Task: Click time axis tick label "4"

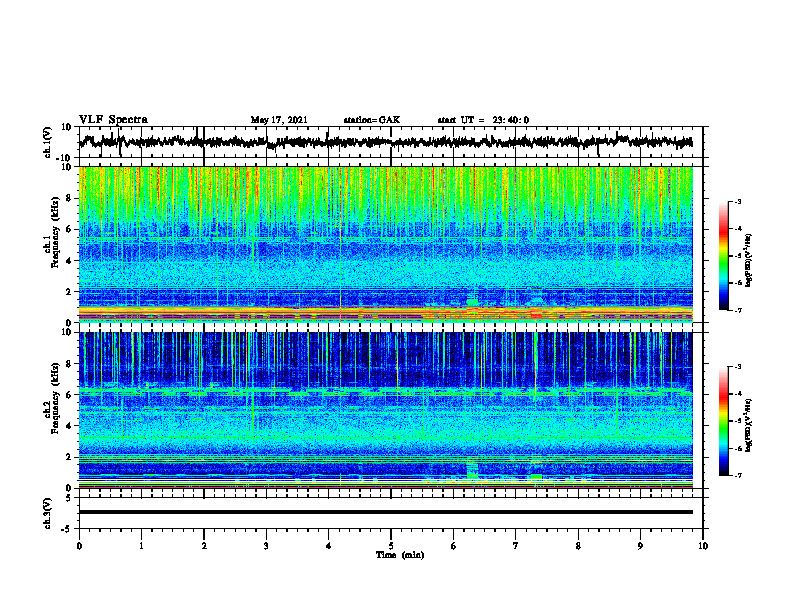Action: pyautogui.click(x=329, y=546)
